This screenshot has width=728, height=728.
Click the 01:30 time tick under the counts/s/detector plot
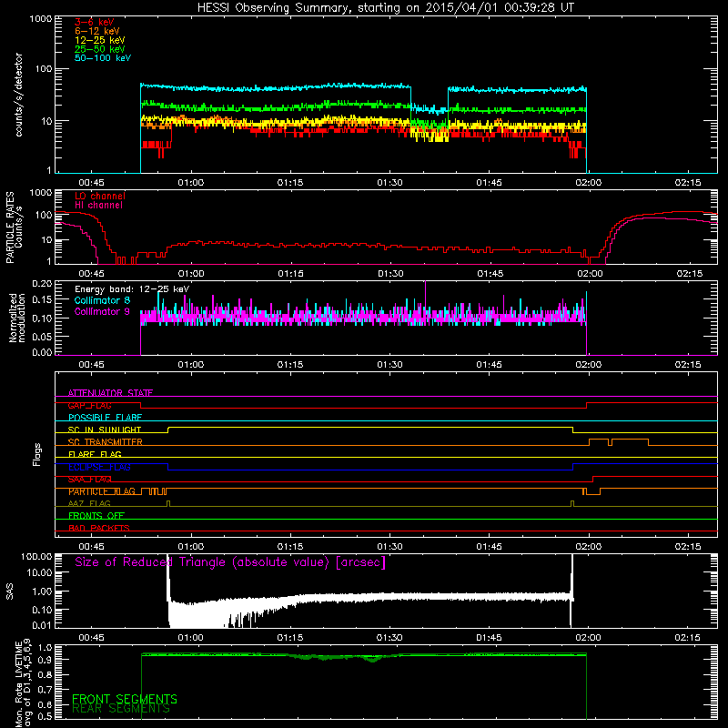tap(389, 183)
